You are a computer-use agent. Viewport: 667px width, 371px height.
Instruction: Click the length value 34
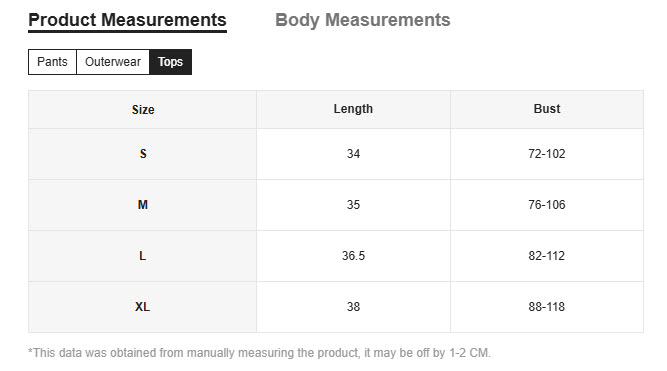tap(353, 154)
